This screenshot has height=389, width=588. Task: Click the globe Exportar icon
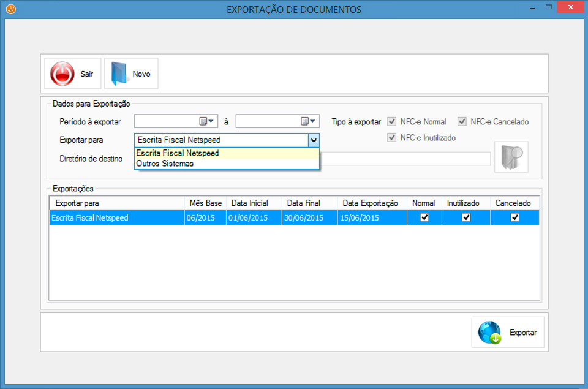click(x=490, y=333)
